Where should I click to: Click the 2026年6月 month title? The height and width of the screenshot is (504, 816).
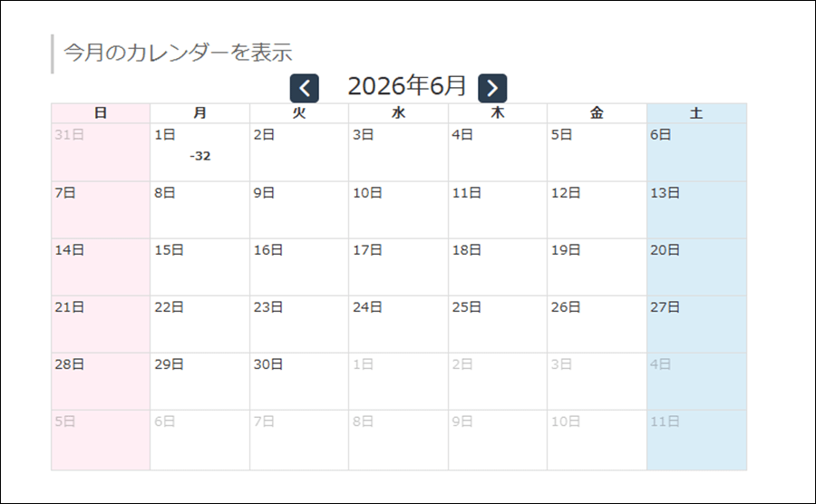click(406, 86)
